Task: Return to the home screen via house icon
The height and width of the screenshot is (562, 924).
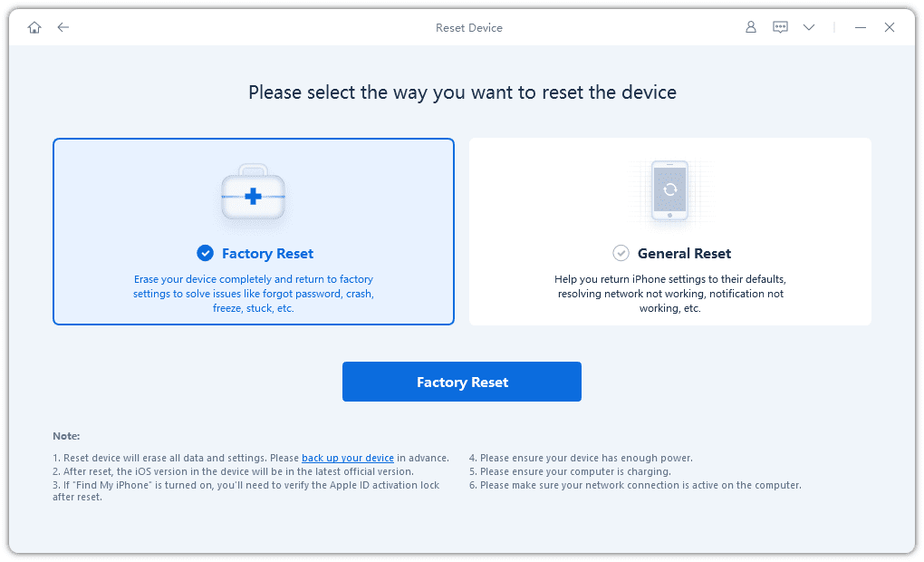Action: coord(34,27)
